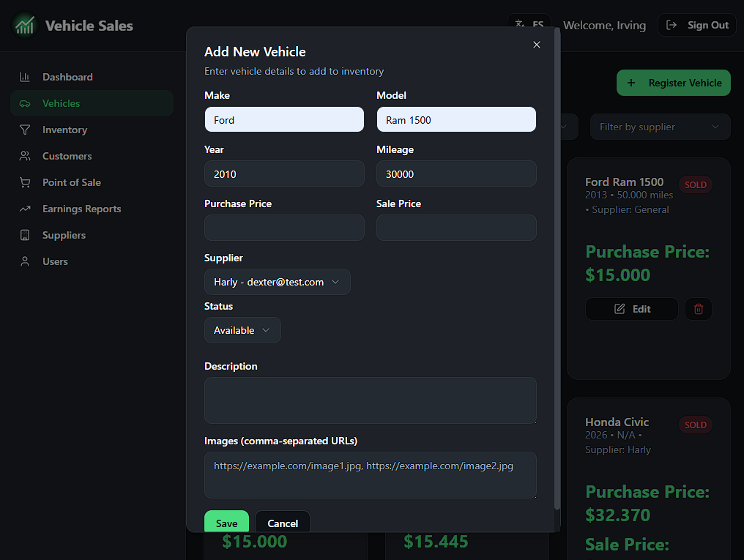Expand the Filter by supplier dropdown
744x560 pixels.
(x=660, y=127)
